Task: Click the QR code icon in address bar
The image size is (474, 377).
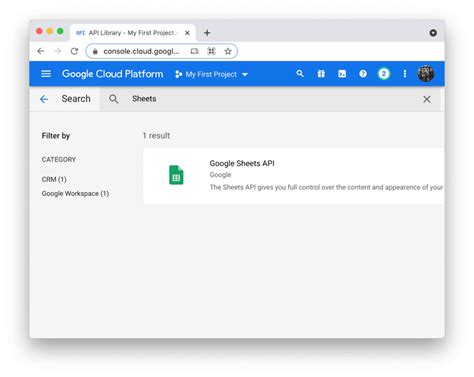Action: tap(211, 51)
